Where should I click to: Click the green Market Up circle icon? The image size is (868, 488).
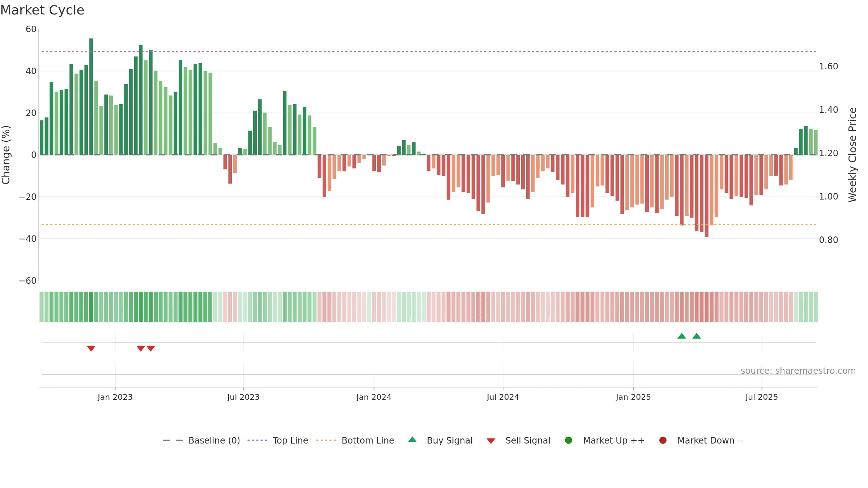pyautogui.click(x=569, y=440)
